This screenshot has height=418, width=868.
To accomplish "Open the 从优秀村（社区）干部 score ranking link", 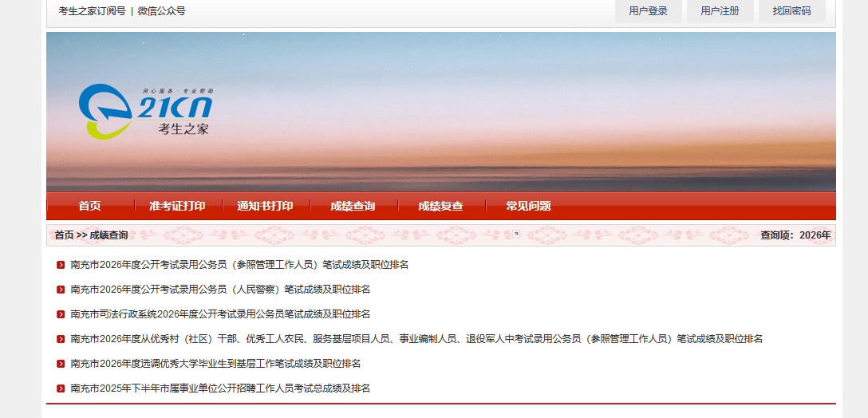I will pyautogui.click(x=416, y=339).
